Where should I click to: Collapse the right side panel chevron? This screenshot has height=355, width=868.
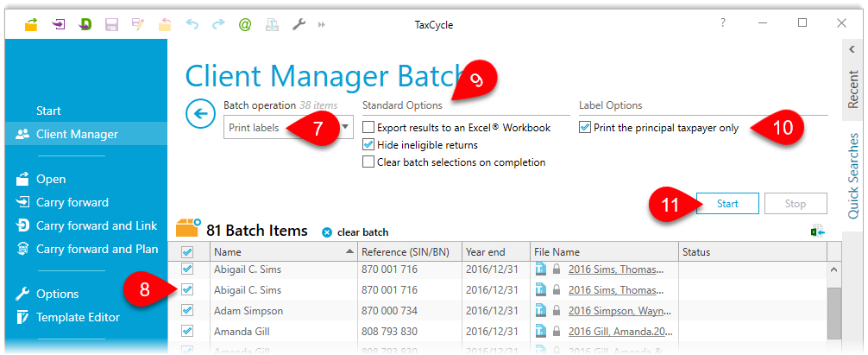[852, 49]
